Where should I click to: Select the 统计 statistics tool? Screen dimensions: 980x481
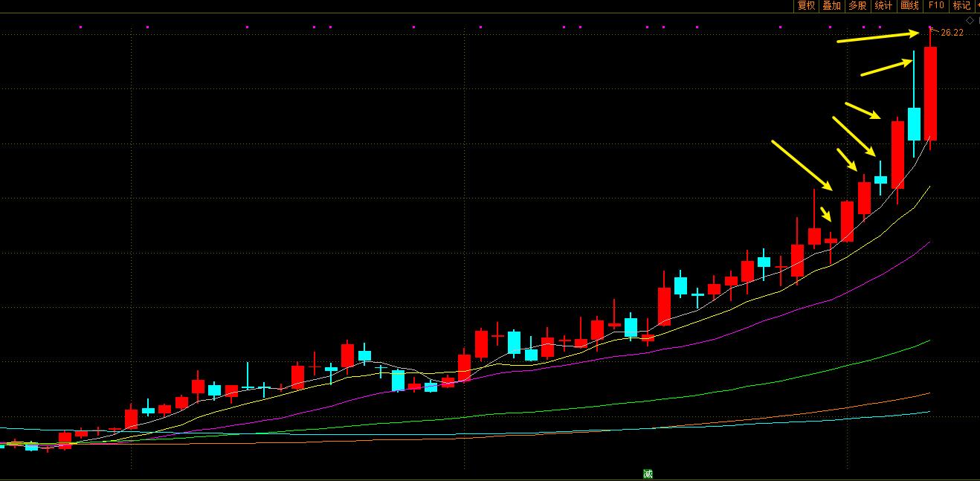pyautogui.click(x=883, y=6)
